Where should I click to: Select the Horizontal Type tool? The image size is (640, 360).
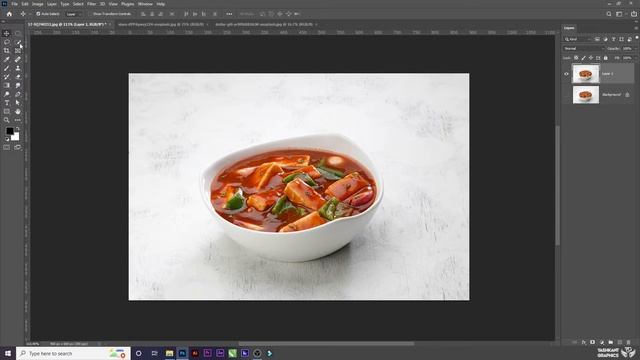click(7, 103)
